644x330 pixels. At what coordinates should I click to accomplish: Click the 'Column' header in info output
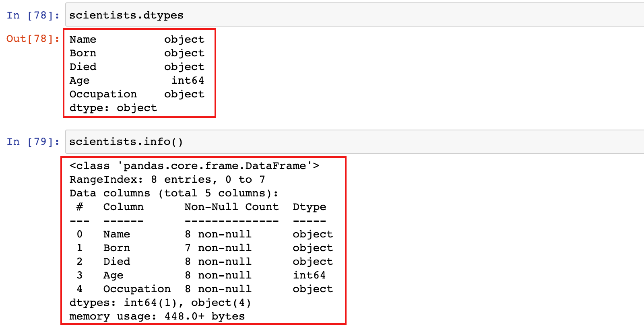tap(123, 207)
